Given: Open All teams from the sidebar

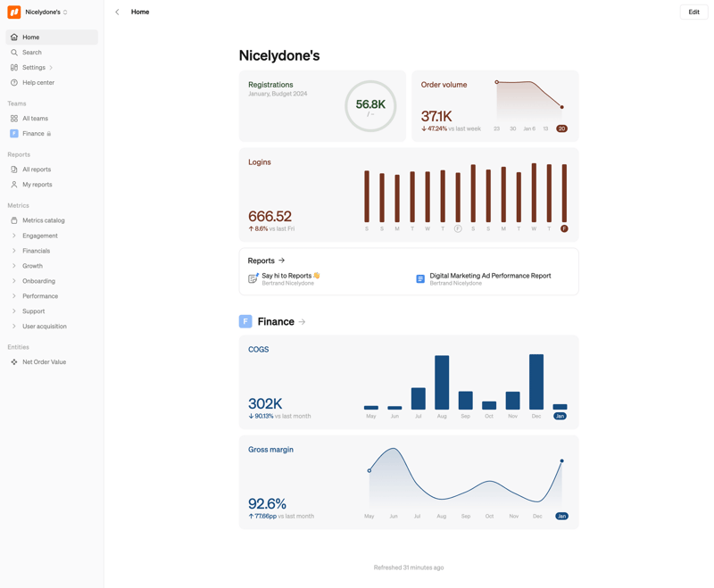Looking at the screenshot, I should (x=34, y=118).
